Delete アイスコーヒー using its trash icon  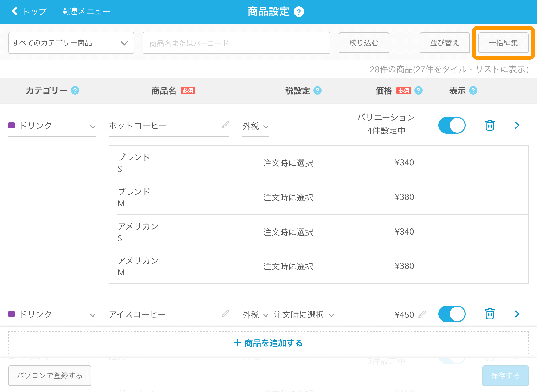click(489, 314)
